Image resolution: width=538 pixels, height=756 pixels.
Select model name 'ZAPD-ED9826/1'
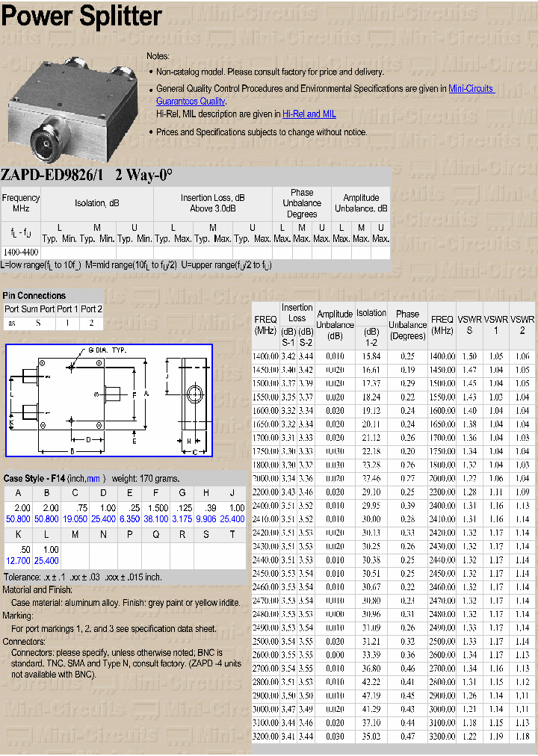[52, 175]
